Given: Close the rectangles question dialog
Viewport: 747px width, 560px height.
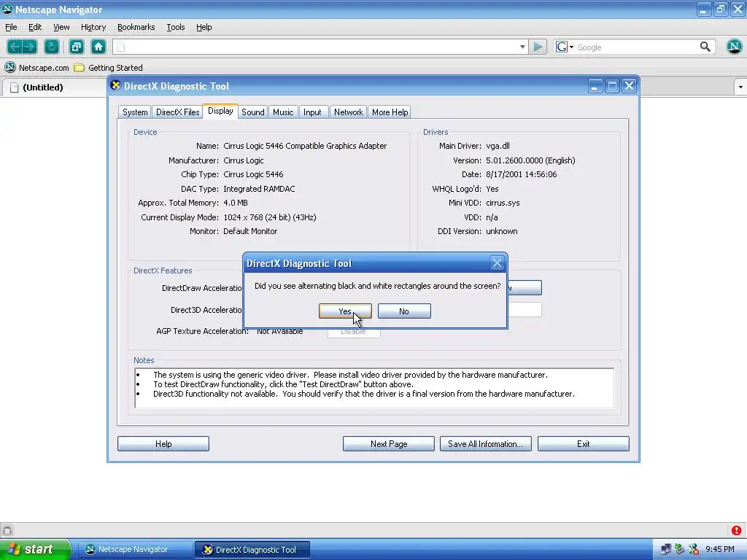Looking at the screenshot, I should tap(497, 262).
